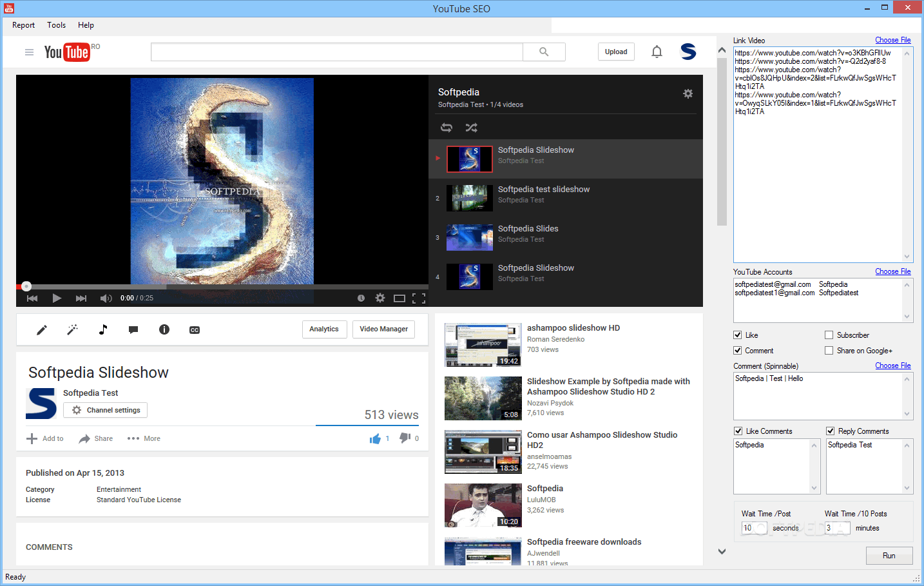Open the info cards icon
Viewport: 924px width, 586px height.
pos(164,329)
